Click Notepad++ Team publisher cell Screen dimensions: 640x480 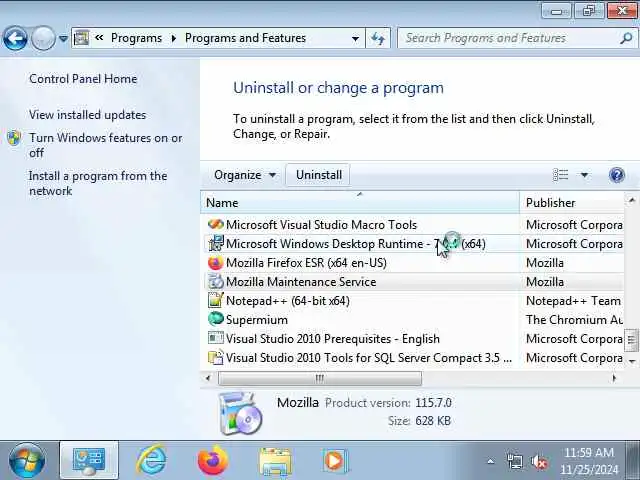coord(573,301)
